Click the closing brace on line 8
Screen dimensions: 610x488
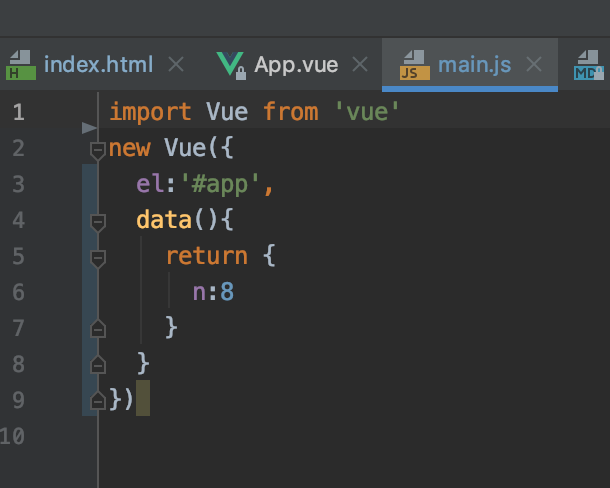143,363
